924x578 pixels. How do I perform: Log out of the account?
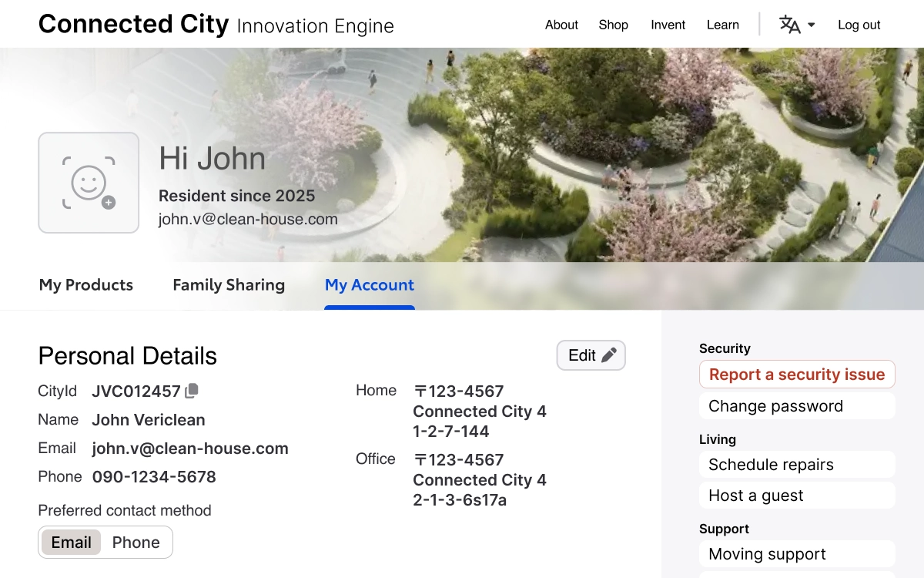859,25
